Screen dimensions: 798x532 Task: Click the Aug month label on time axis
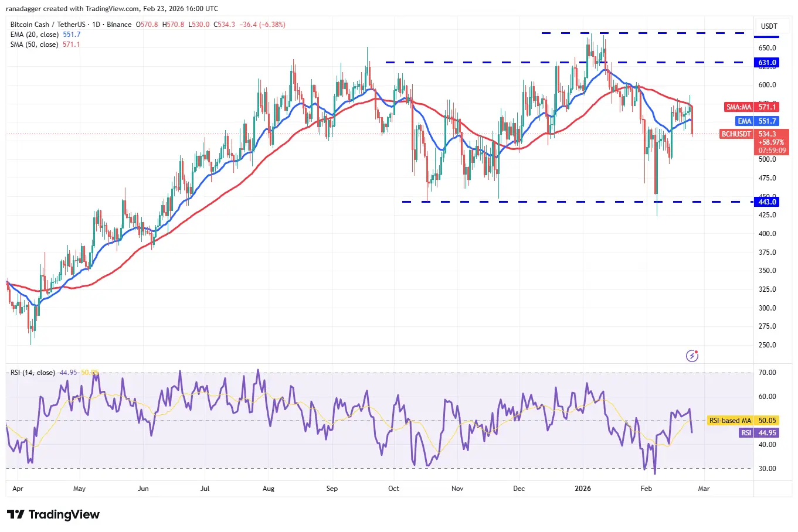pyautogui.click(x=268, y=489)
